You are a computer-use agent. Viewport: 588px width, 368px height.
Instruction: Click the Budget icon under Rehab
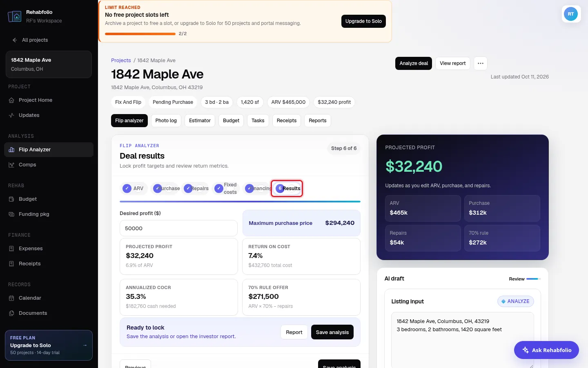[x=11, y=199]
